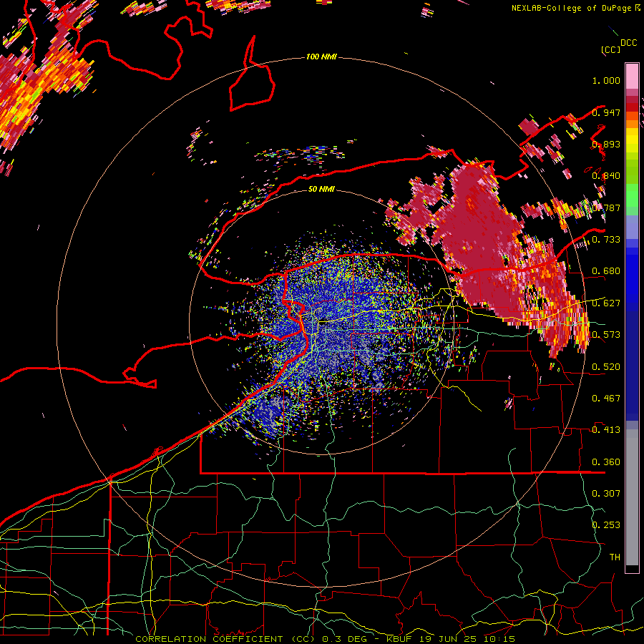Click the 0.680 scale value
The width and height of the screenshot is (644, 644).
[606, 271]
